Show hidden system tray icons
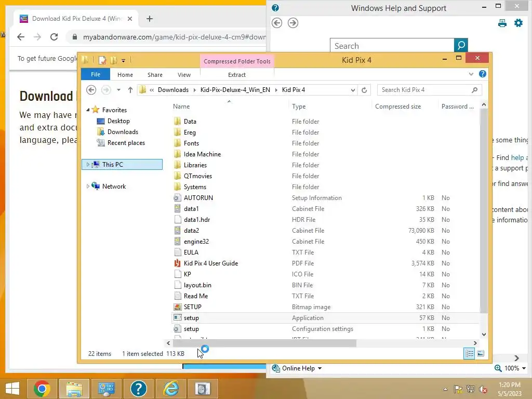The image size is (532, 399). 445,389
